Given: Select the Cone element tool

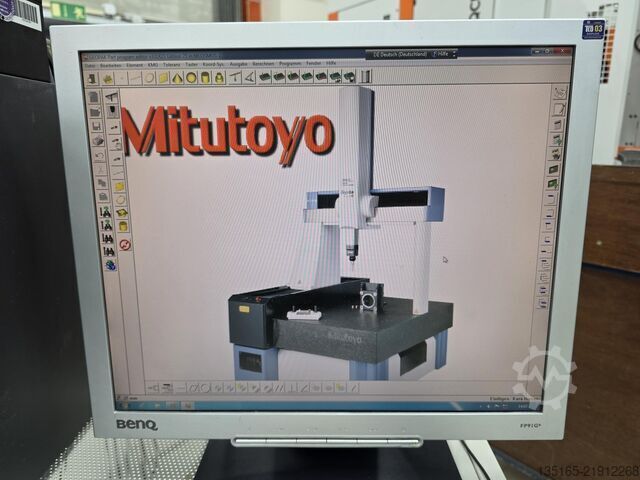Looking at the screenshot, I should click(177, 78).
